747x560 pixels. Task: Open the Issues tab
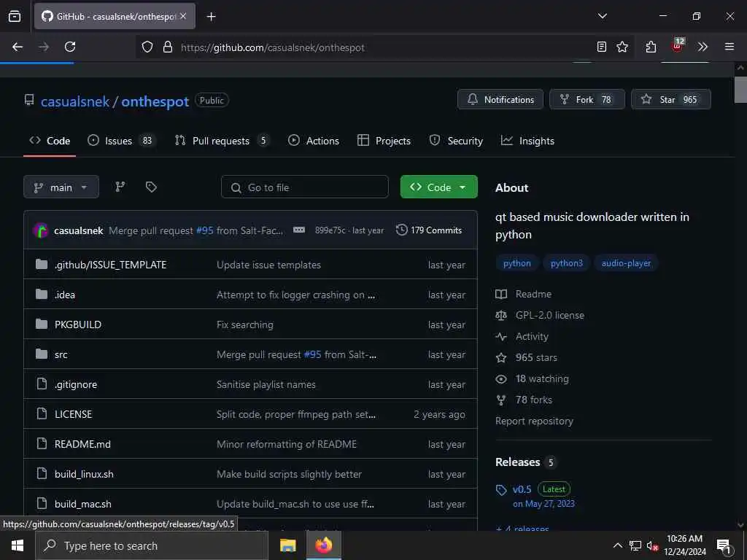click(x=121, y=141)
